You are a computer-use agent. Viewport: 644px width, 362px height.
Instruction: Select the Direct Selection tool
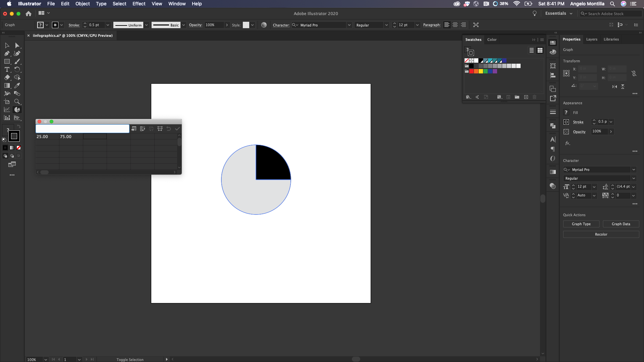point(17,45)
